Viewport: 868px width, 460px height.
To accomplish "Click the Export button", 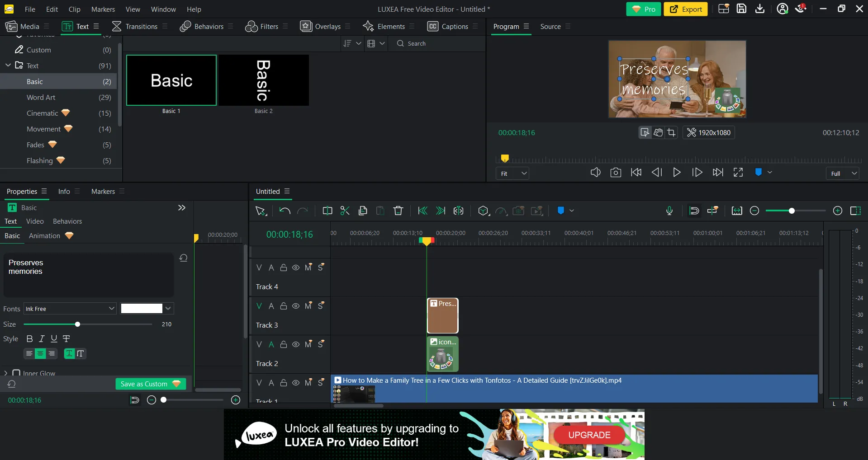I will (685, 9).
